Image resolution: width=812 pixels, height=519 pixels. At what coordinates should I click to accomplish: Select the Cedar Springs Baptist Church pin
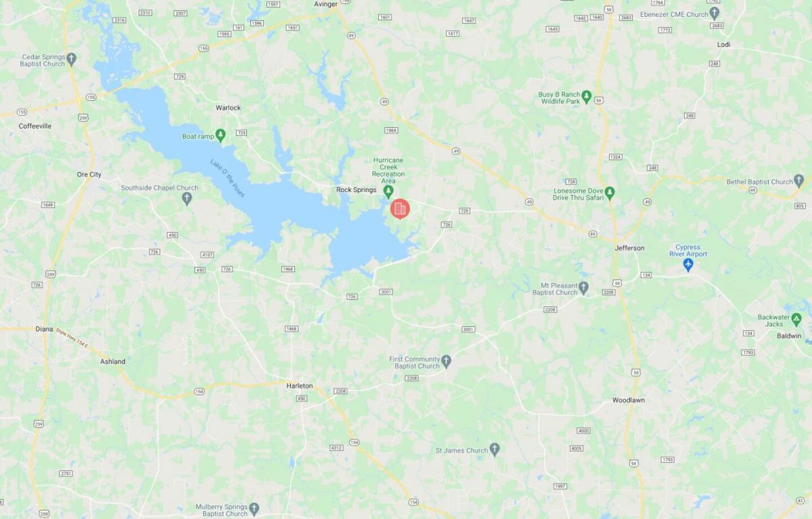(x=72, y=59)
